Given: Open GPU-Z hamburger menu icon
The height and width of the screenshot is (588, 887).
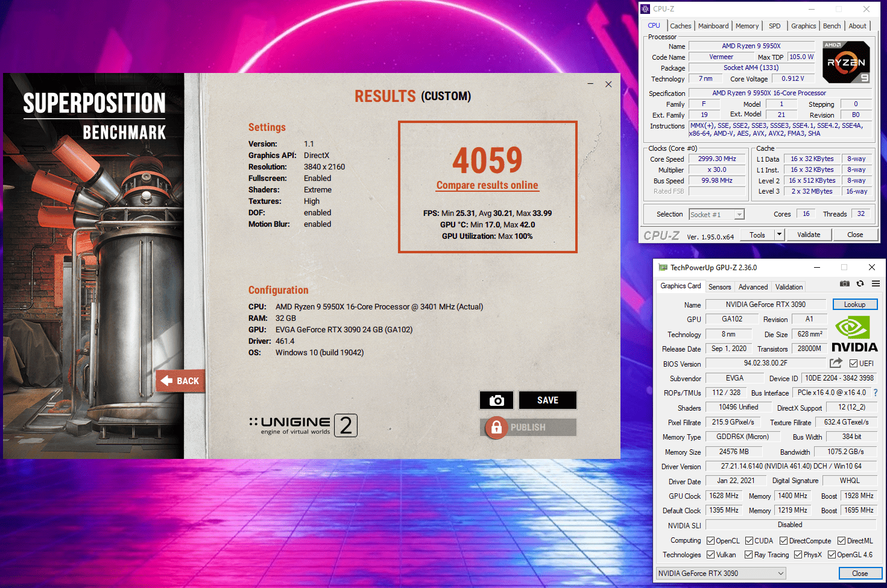Looking at the screenshot, I should [x=876, y=283].
